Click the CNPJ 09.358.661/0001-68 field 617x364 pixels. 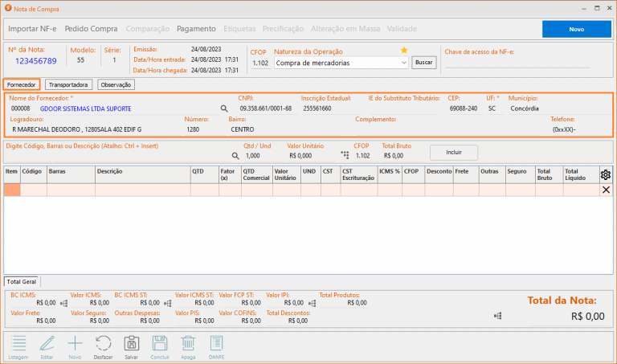[x=266, y=108]
